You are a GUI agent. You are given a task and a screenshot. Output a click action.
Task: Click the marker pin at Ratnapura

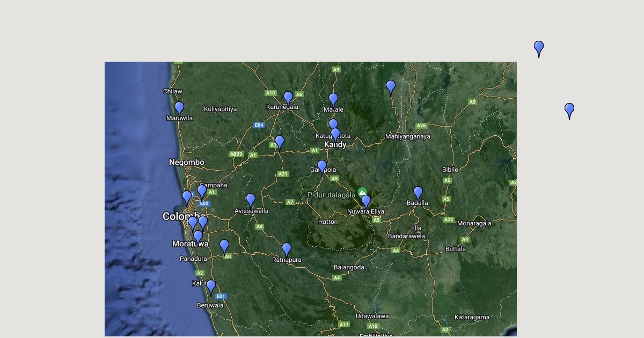click(287, 249)
